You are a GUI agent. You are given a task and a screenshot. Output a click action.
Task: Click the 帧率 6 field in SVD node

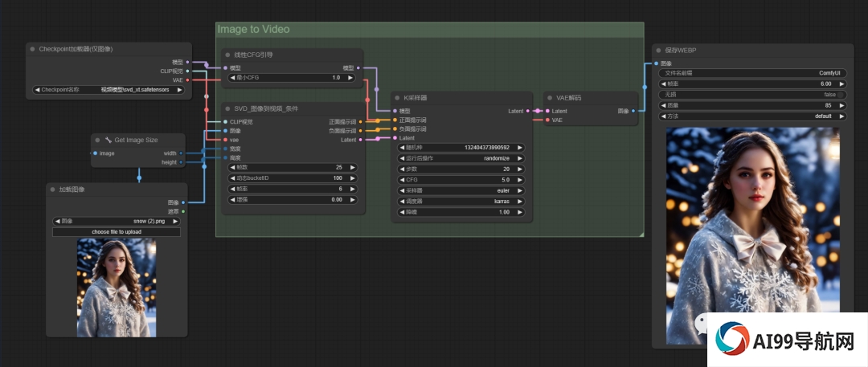293,189
